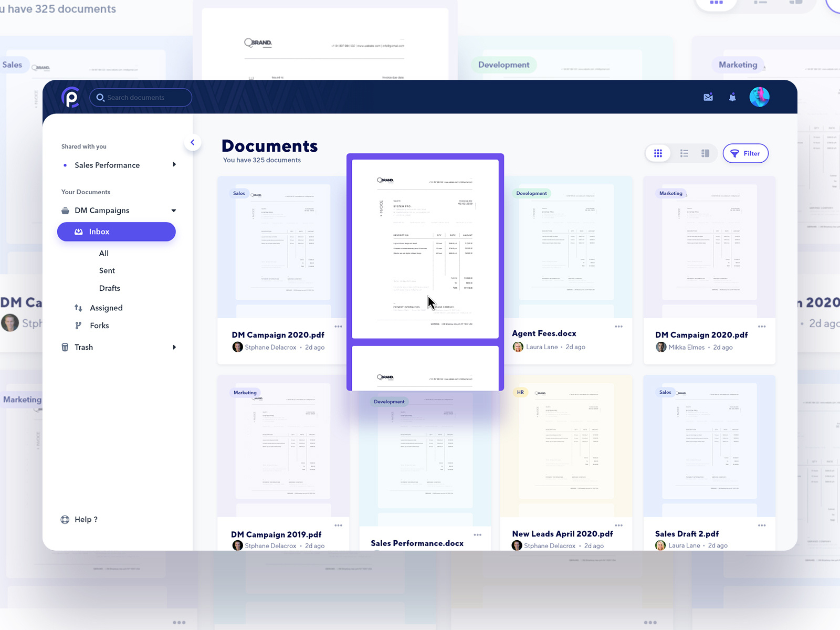Click the app logo in the top left
The image size is (840, 630).
point(72,97)
